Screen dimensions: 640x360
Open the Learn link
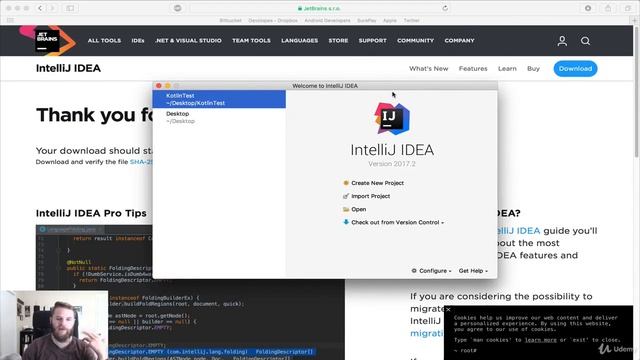pos(507,69)
